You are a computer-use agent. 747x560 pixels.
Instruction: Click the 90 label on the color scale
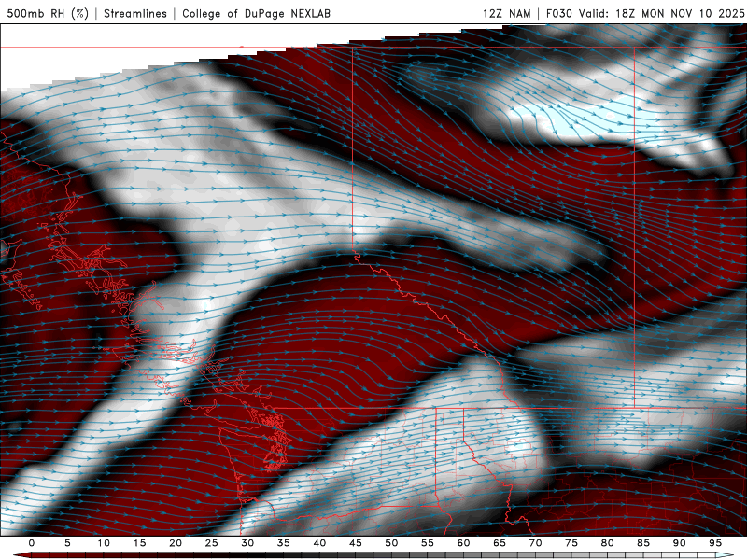click(x=679, y=543)
